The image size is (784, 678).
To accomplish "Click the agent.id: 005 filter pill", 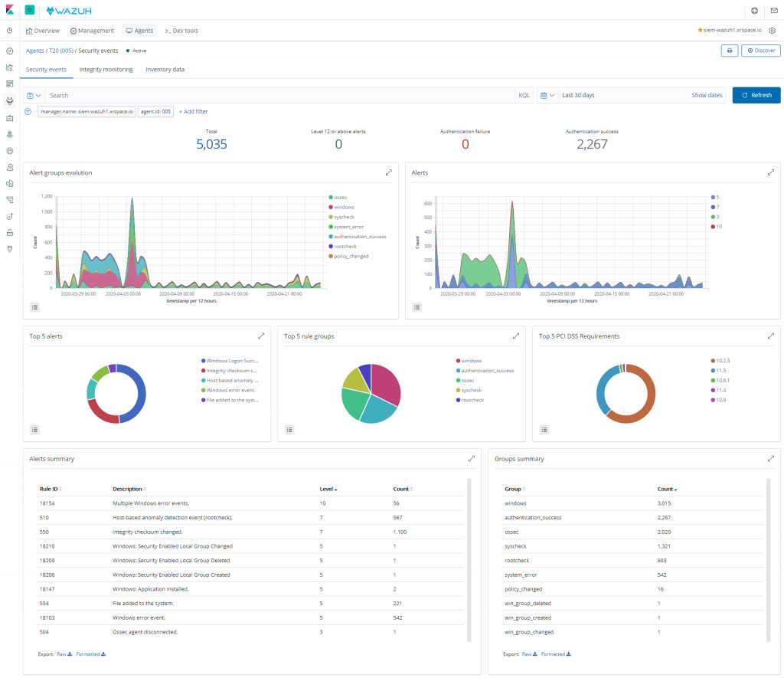I will (155, 112).
